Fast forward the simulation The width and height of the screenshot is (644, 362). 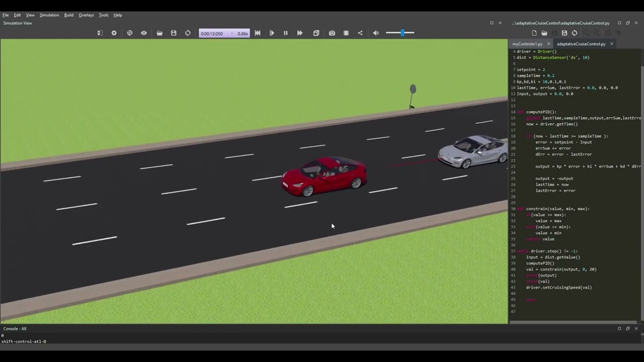(299, 33)
